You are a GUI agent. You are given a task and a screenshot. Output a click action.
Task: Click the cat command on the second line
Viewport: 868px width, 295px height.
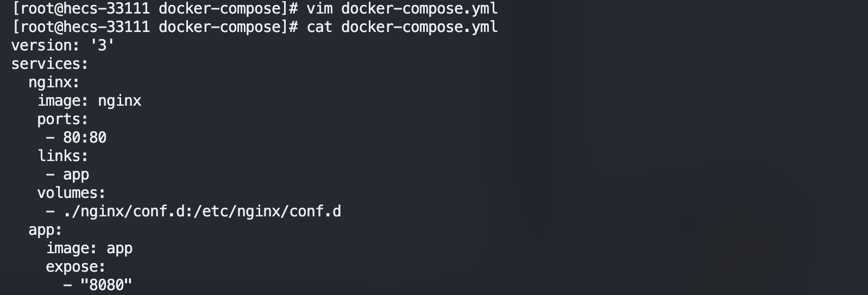(319, 27)
